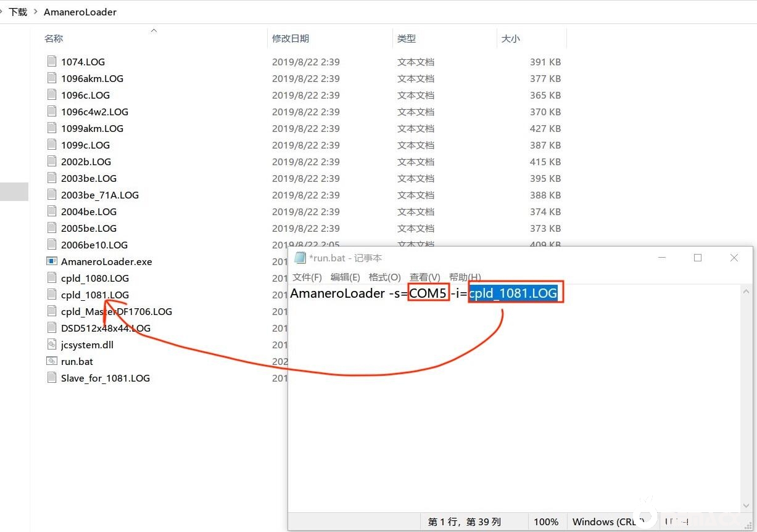Open the 文件(F) menu in Notepad

tap(307, 277)
